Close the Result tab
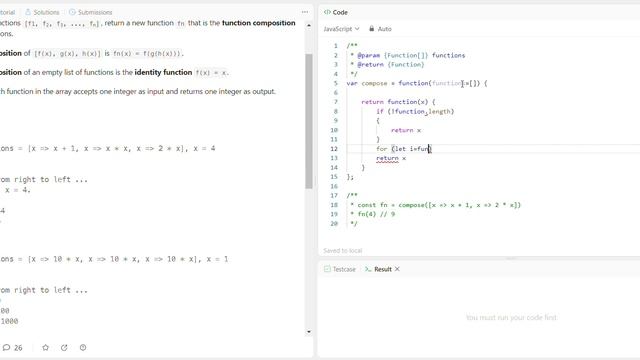640x360 pixels. pos(397,269)
